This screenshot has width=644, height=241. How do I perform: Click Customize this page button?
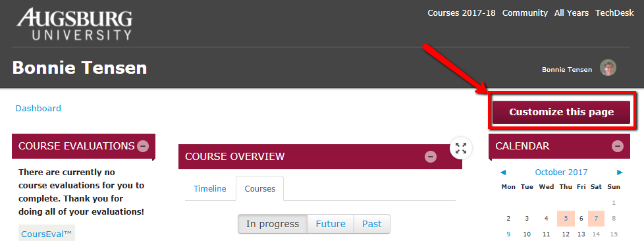pos(562,112)
